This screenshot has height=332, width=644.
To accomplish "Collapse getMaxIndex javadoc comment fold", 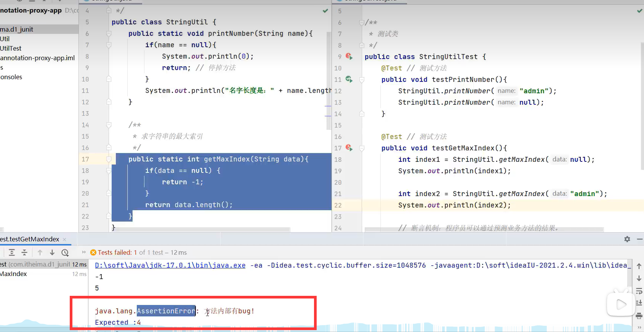I will [109, 125].
